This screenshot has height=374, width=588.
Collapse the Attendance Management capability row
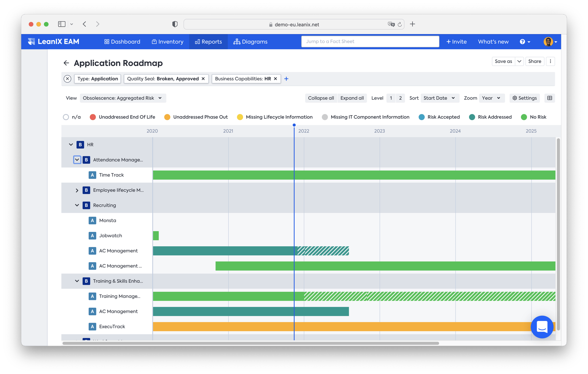coord(77,160)
